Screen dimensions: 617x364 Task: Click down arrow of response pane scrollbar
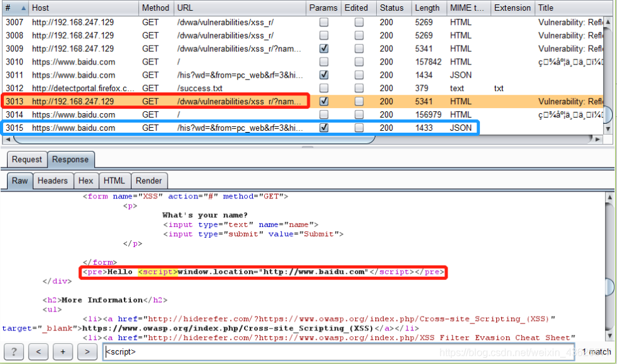(x=609, y=336)
